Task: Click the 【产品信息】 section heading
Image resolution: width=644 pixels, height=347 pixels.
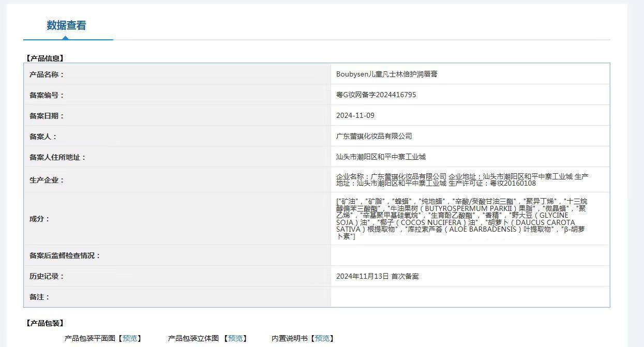Action: (x=45, y=58)
